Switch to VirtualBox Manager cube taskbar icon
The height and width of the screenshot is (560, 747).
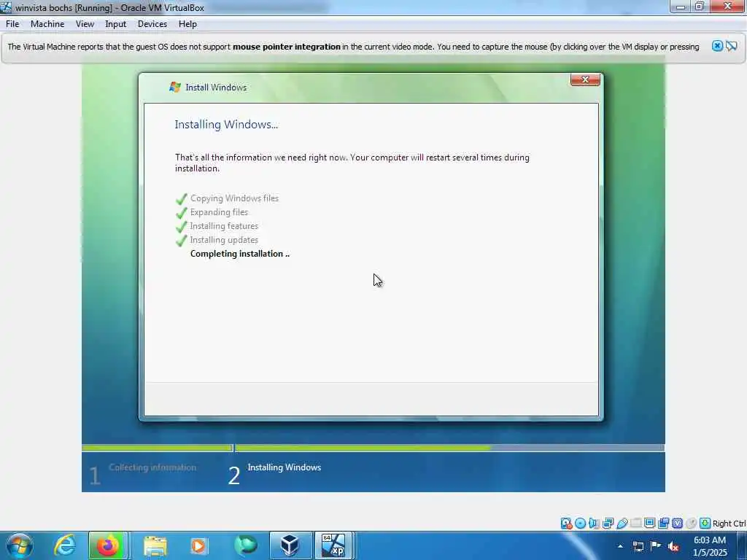290,545
